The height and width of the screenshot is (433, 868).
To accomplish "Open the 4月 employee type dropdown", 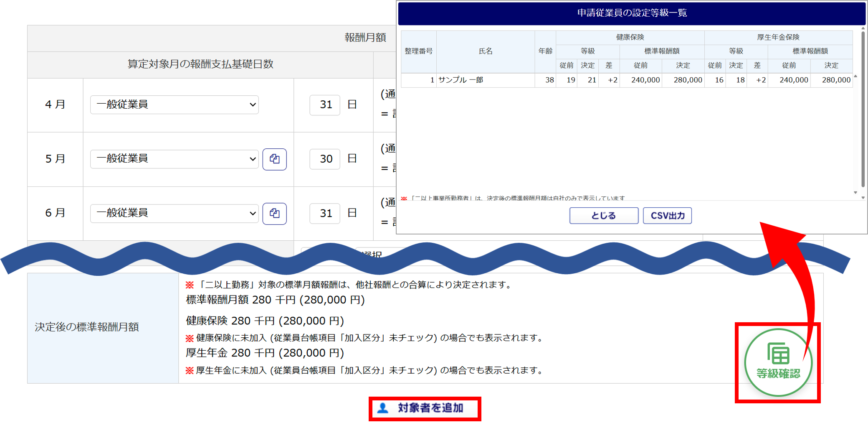I will (x=174, y=104).
